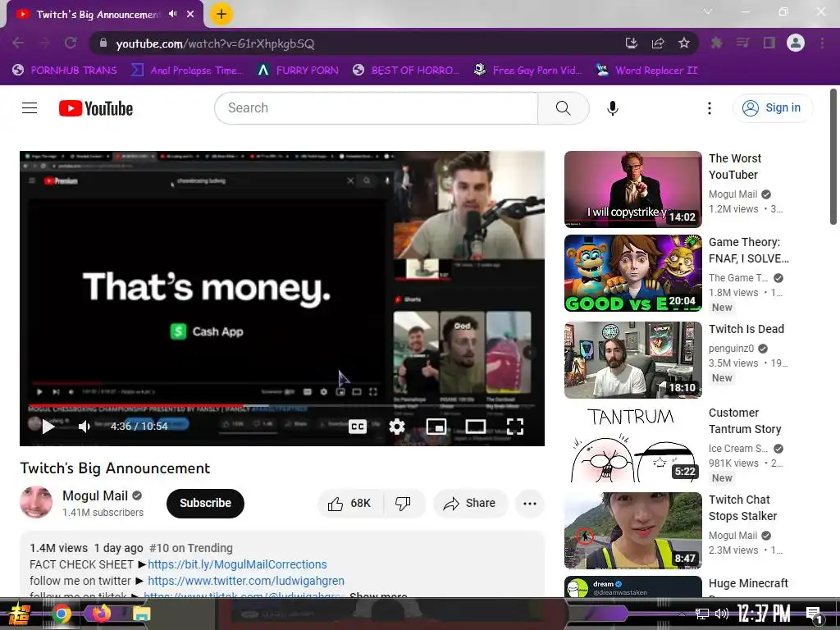Click the #10 on Trending text

coord(190,548)
